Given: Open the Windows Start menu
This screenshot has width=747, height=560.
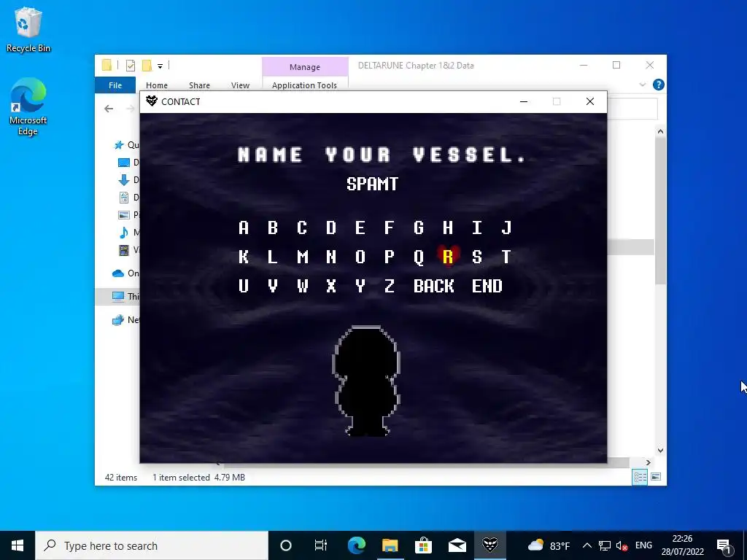Looking at the screenshot, I should pos(18,545).
